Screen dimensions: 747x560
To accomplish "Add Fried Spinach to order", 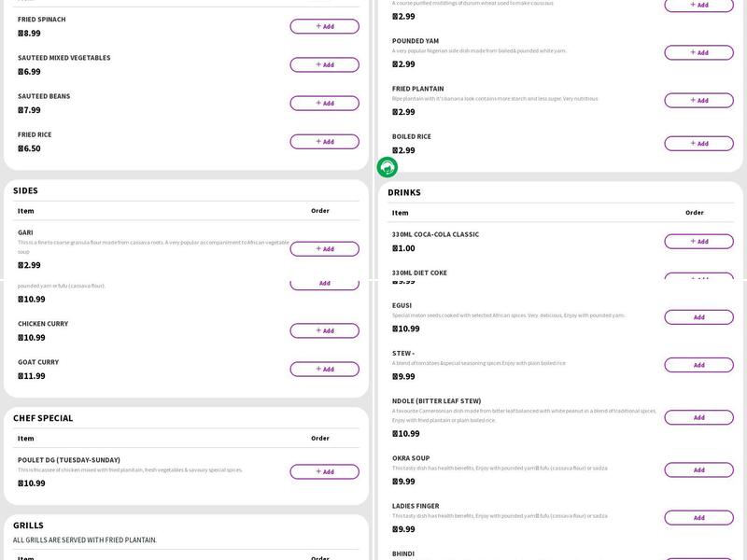I will 324,26.
